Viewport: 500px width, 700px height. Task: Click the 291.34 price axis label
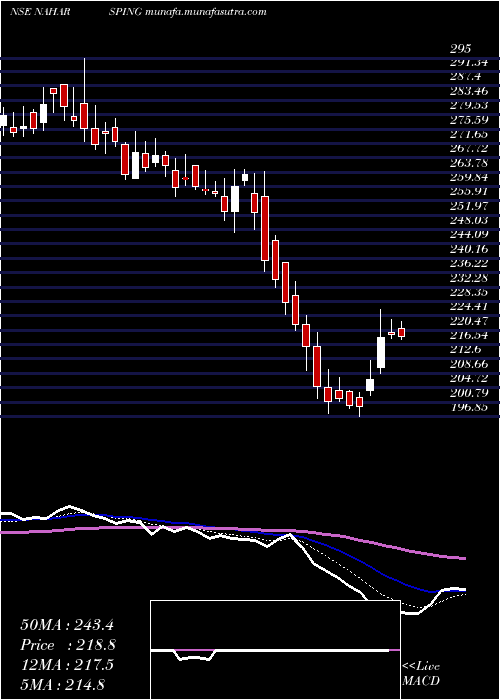pyautogui.click(x=469, y=62)
